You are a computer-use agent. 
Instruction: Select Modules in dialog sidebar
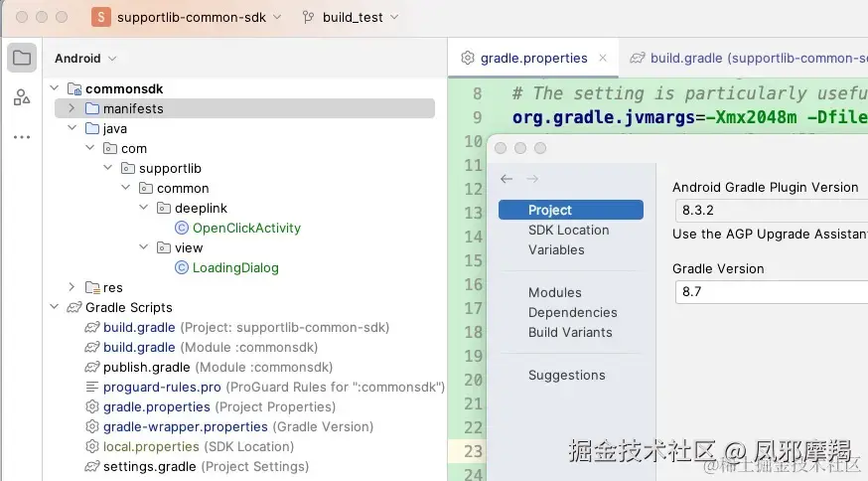pyautogui.click(x=555, y=292)
